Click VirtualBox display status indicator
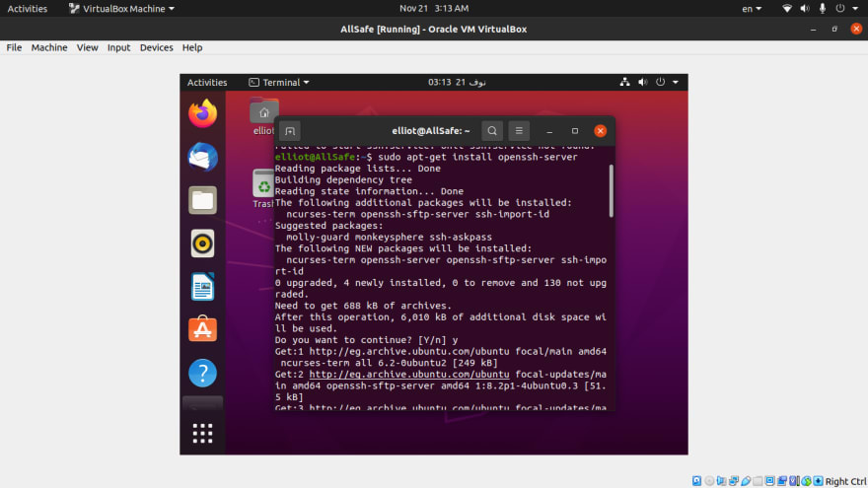This screenshot has height=488, width=868. tap(770, 481)
